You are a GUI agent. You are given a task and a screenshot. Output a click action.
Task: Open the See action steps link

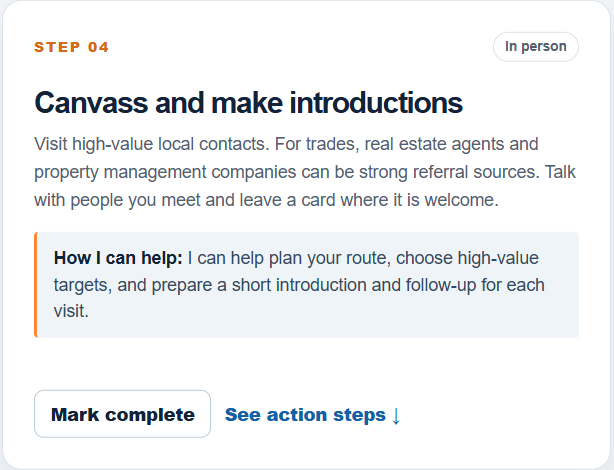pos(312,415)
